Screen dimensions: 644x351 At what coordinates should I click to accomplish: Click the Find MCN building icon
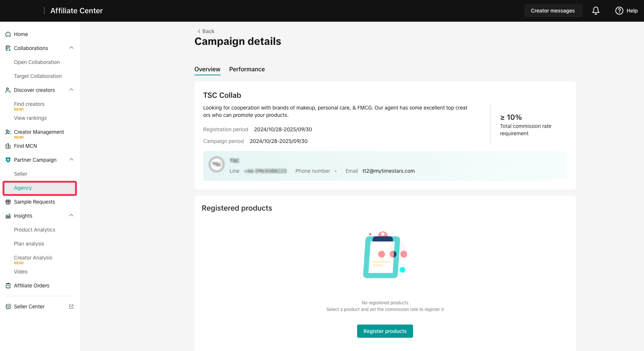click(8, 146)
